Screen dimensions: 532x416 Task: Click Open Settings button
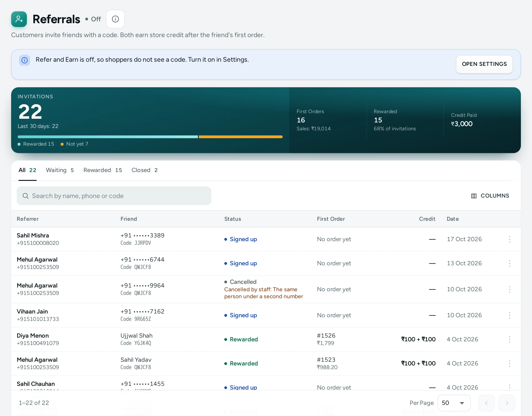click(484, 64)
